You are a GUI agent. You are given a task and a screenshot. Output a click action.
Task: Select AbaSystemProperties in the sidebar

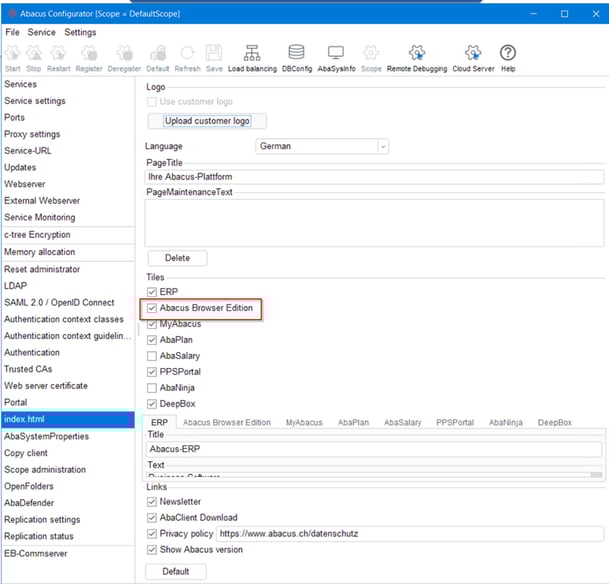68,436
